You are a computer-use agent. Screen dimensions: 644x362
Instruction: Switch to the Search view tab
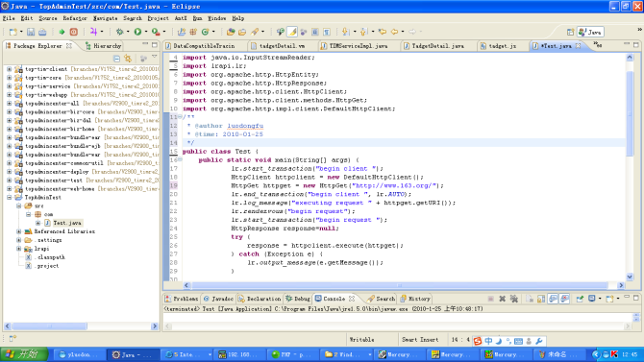(382, 299)
